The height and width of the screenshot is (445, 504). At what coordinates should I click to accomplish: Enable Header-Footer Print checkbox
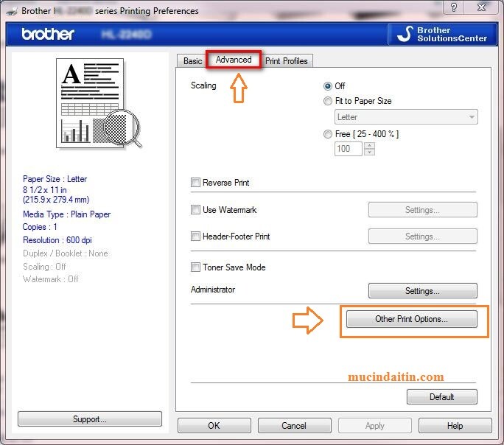(195, 236)
